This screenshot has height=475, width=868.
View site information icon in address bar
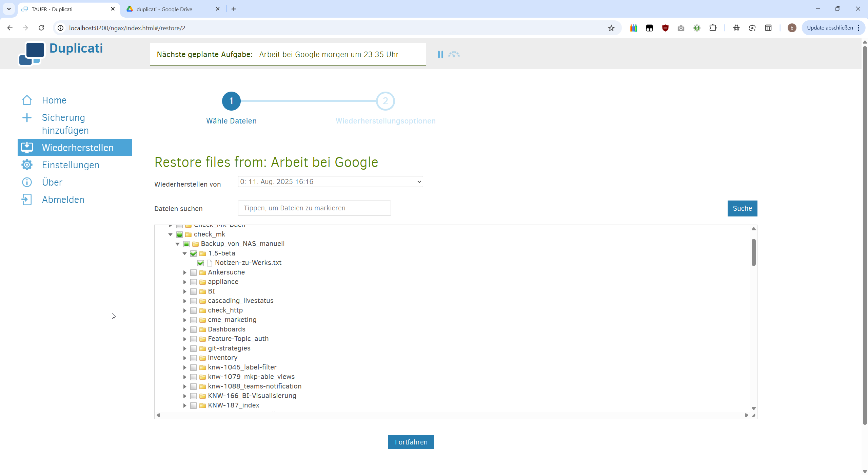(x=61, y=28)
